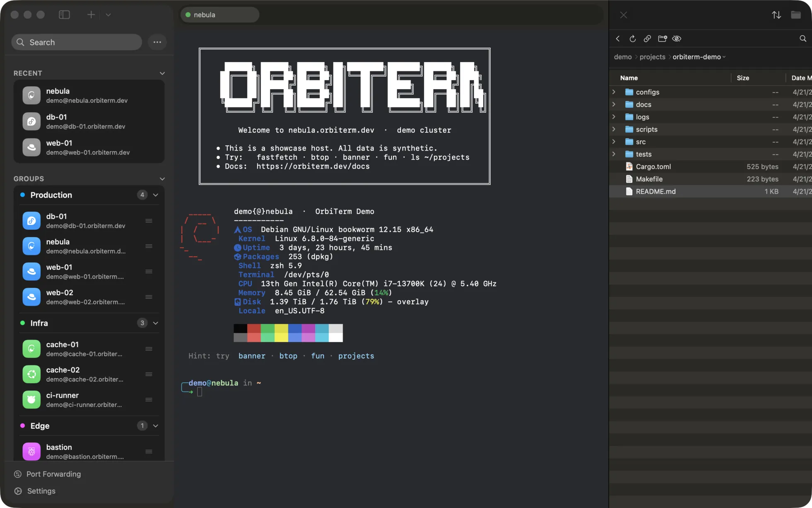Viewport: 812px width, 508px height.
Task: Click the ci-runner host icon
Action: tap(31, 400)
